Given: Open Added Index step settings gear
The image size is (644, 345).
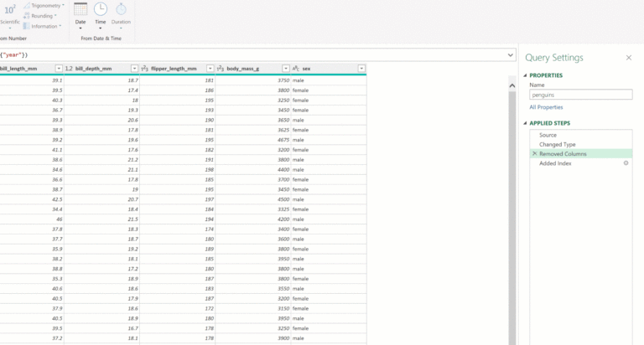Looking at the screenshot, I should (x=626, y=163).
